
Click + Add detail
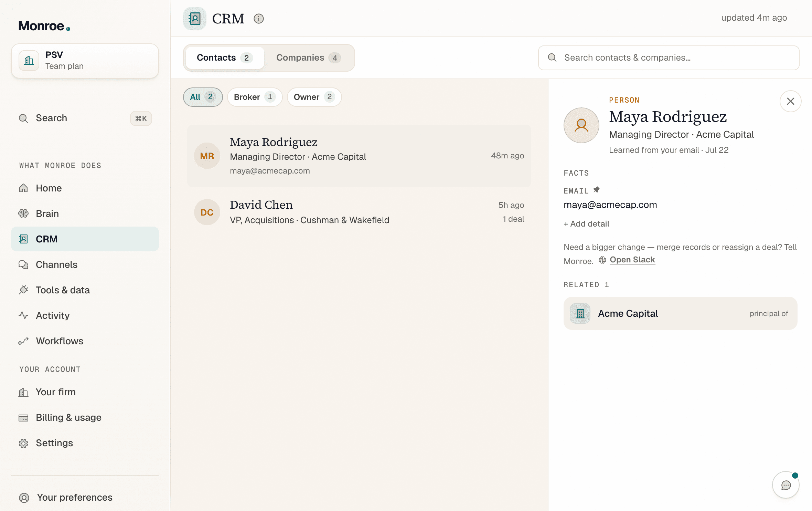pos(586,224)
